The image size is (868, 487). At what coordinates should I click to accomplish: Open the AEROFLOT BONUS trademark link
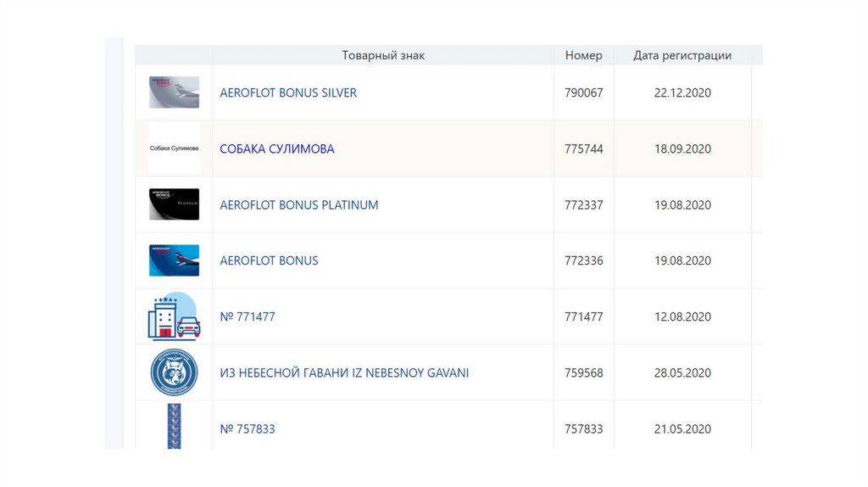(269, 260)
